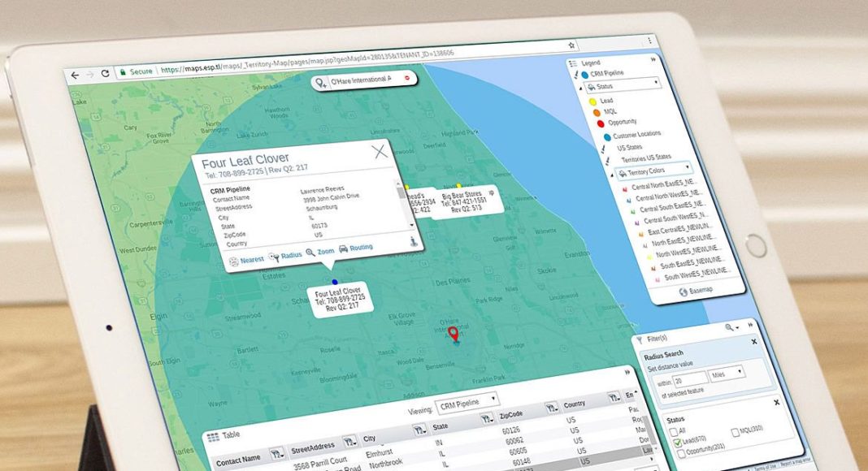Collapse the Territory Colors group triangle
The width and height of the screenshot is (868, 471).
tap(613, 175)
